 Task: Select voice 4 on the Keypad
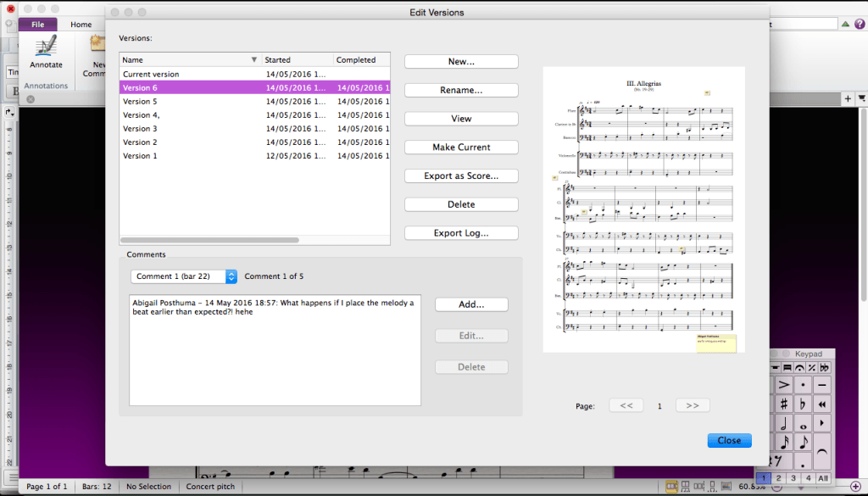point(808,477)
